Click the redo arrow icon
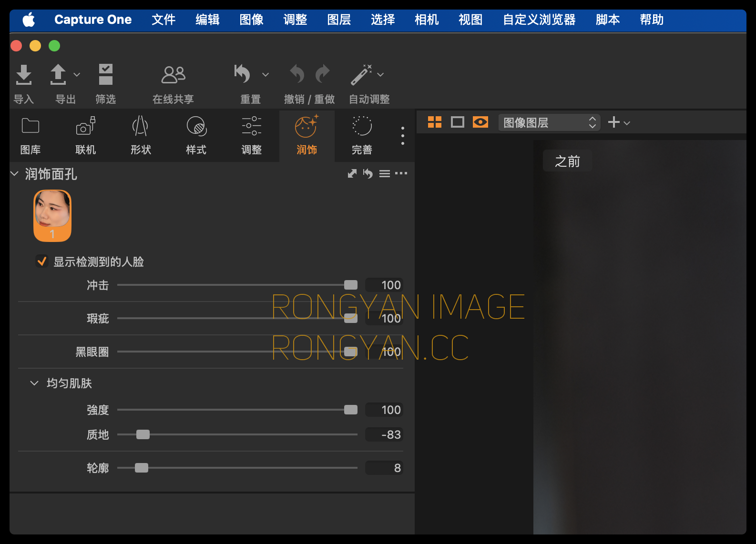 click(x=323, y=74)
